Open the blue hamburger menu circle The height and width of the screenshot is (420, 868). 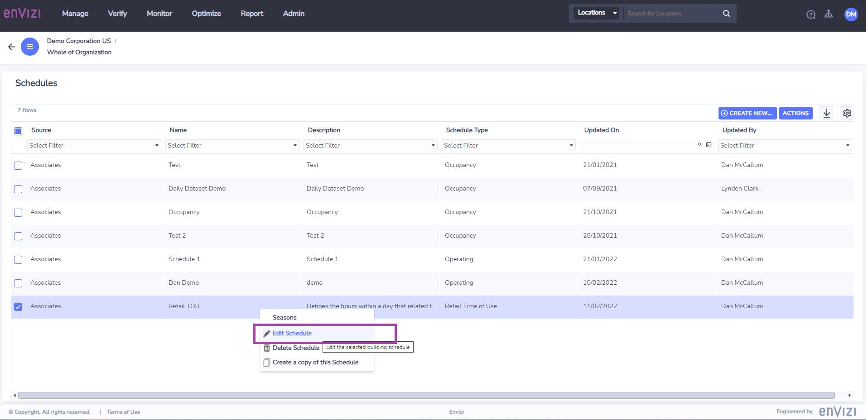tap(30, 47)
